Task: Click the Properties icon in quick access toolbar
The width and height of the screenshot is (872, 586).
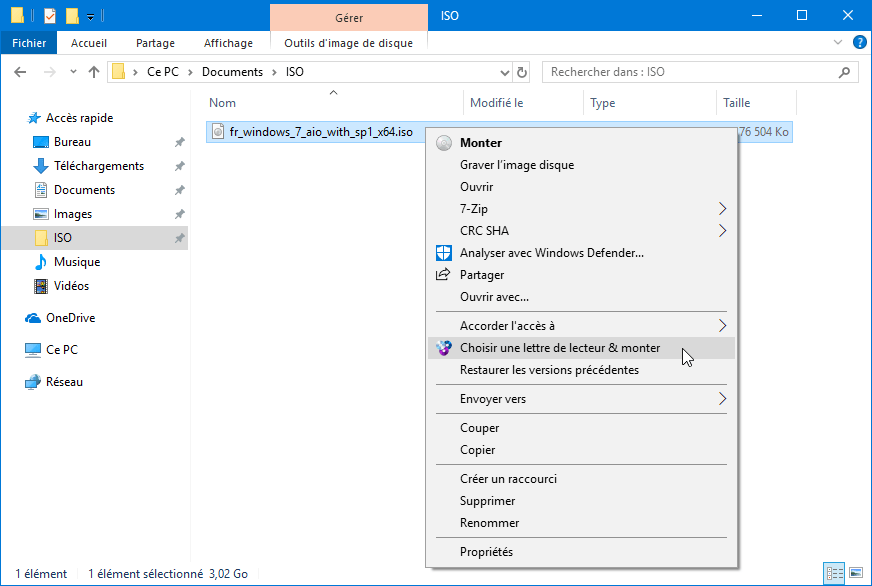Action: click(49, 16)
